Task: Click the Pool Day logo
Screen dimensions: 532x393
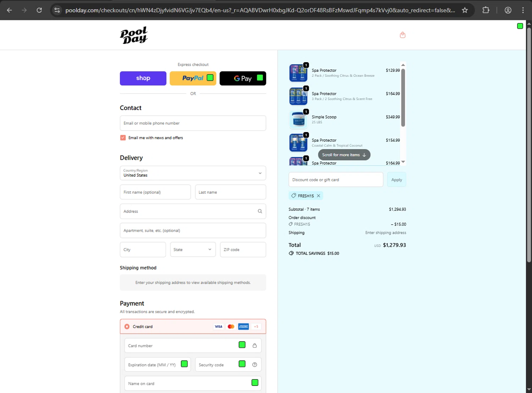Action: 134,35
